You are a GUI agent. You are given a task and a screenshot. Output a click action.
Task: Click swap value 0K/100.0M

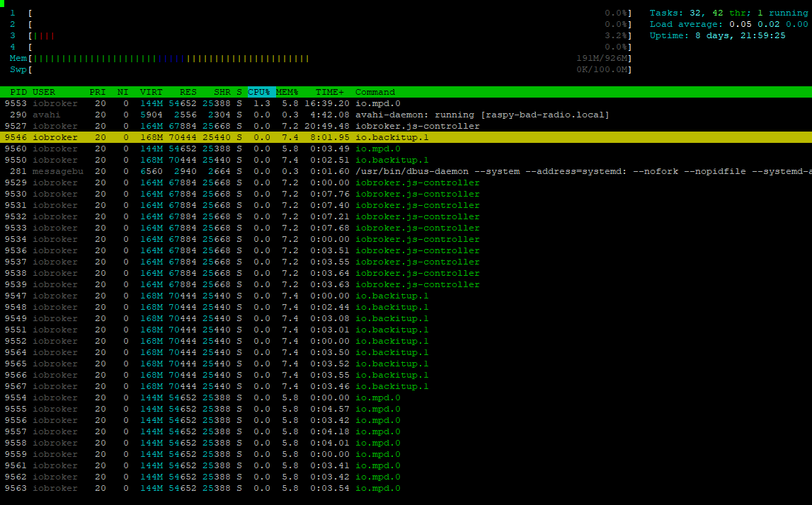click(602, 70)
